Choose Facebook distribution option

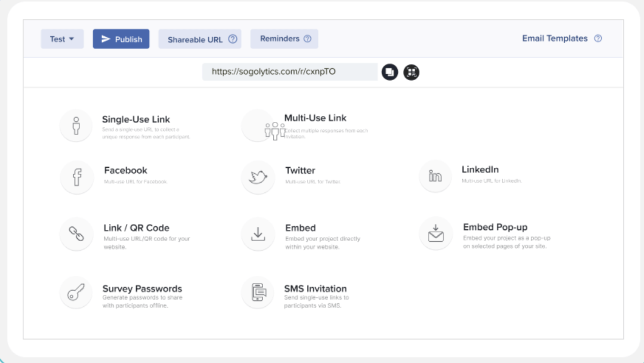coord(126,170)
